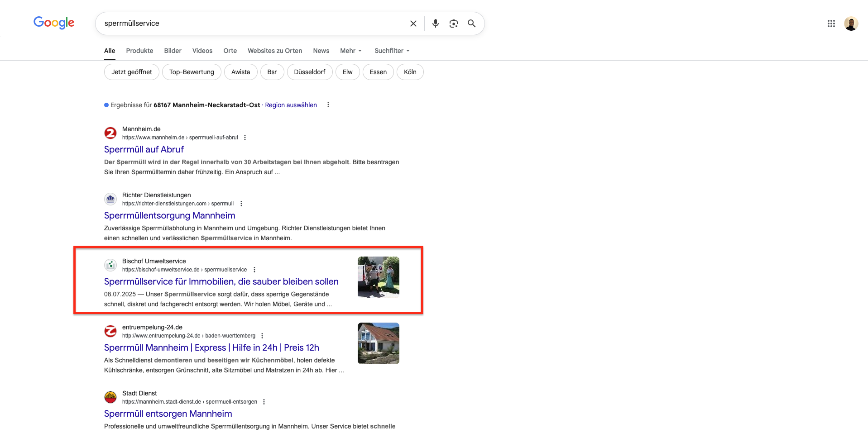Open the account profile avatar
This screenshot has height=433, width=868.
click(851, 24)
